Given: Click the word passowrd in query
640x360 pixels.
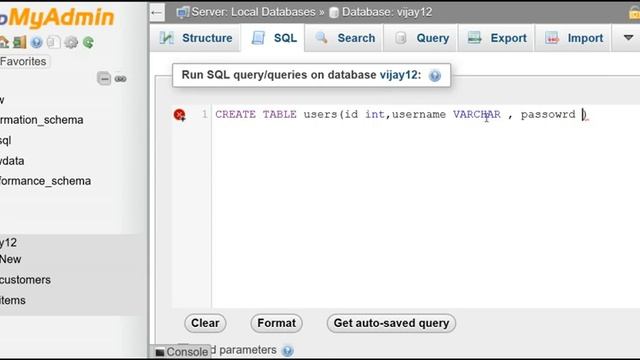Looking at the screenshot, I should coord(548,115).
